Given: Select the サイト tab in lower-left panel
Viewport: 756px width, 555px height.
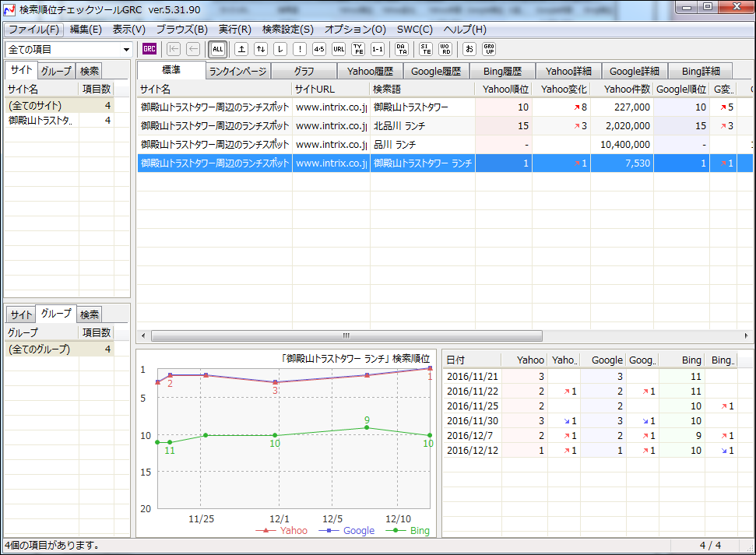Looking at the screenshot, I should [21, 315].
